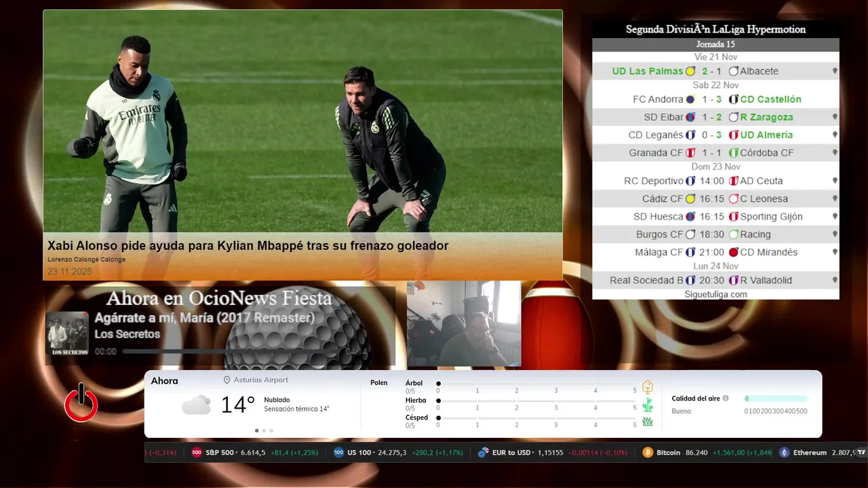Click the Racing team name

[x=755, y=235]
